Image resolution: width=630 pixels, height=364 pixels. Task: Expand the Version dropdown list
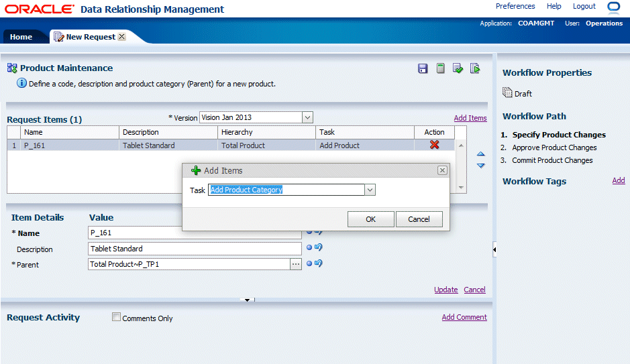tap(307, 117)
